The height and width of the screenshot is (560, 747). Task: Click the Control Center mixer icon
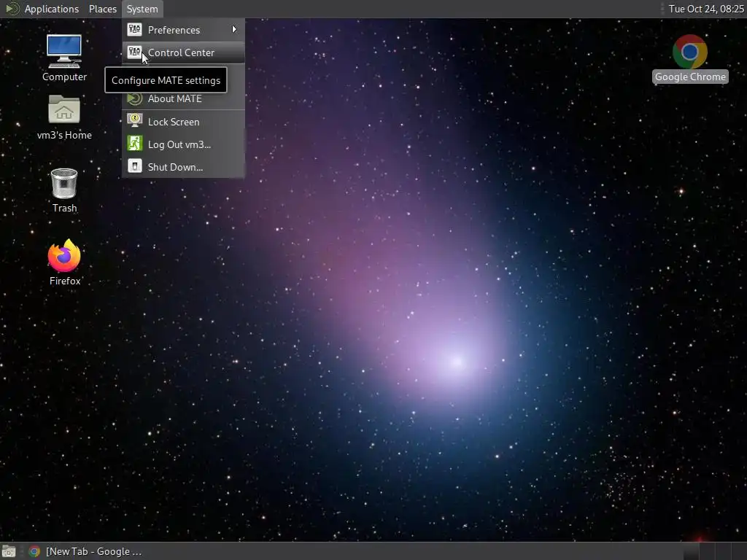point(134,52)
